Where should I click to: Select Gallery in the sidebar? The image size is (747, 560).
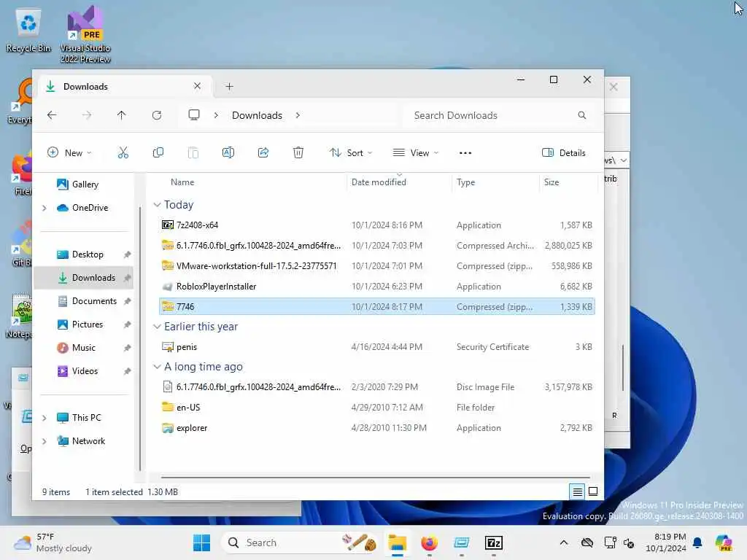(x=85, y=184)
